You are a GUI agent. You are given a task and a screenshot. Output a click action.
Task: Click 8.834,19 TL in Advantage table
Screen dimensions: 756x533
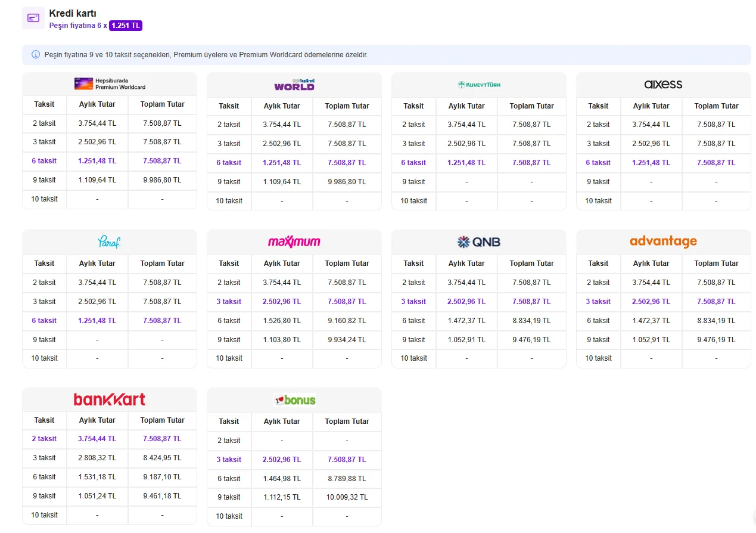click(716, 321)
